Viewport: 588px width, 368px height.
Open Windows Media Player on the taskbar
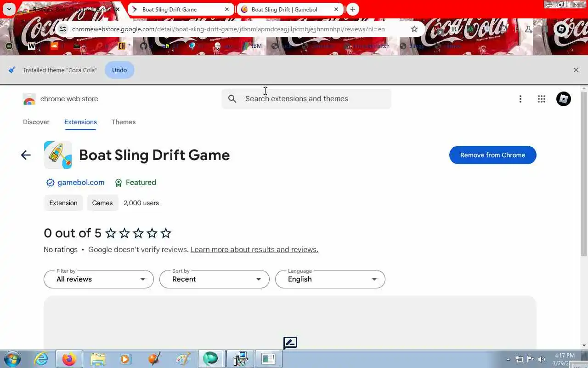(x=126, y=359)
